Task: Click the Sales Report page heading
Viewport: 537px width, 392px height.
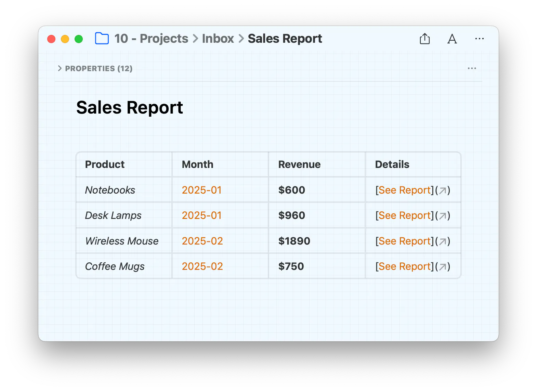Action: [x=130, y=108]
